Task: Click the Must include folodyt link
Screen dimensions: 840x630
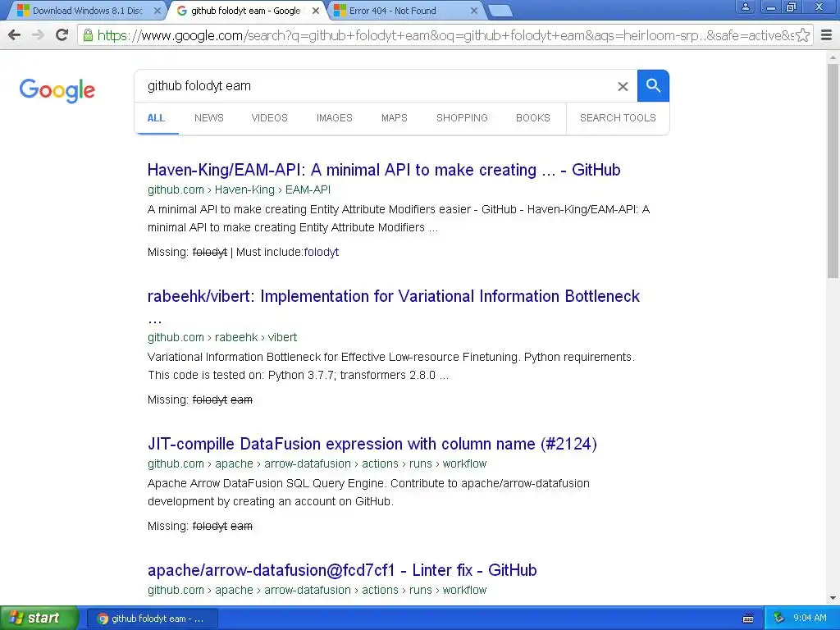Action: point(321,252)
